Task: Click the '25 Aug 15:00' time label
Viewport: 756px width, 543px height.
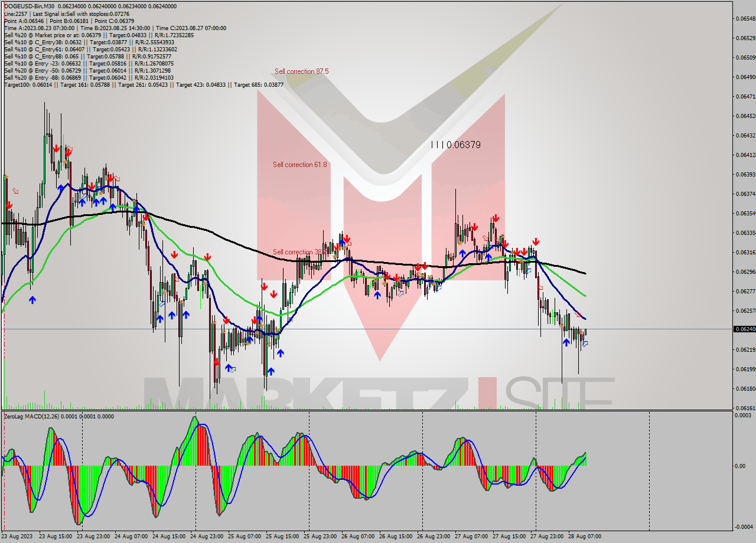Action: [282, 537]
